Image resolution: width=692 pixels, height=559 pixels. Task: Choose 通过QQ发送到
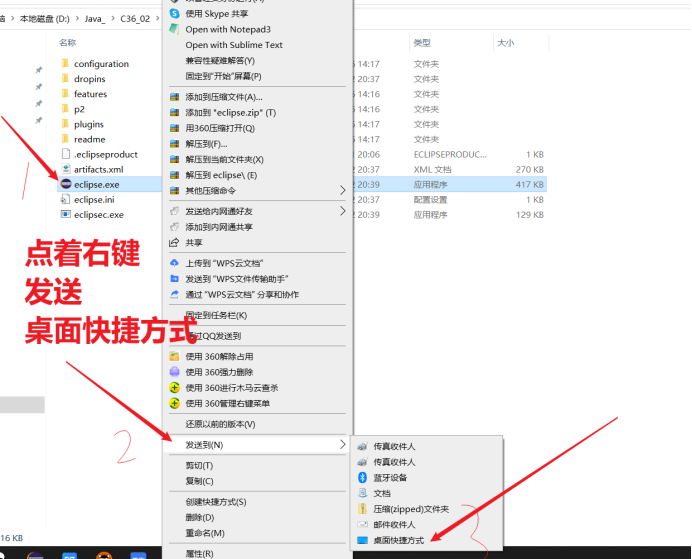(213, 336)
